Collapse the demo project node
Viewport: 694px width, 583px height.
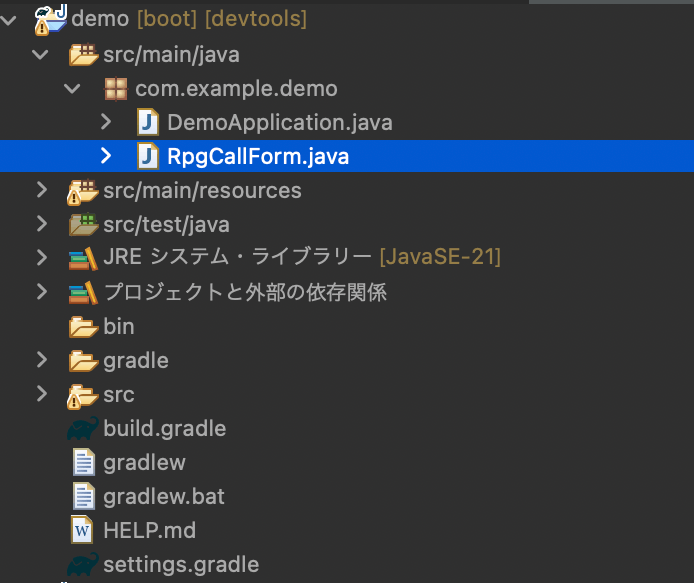point(9,20)
